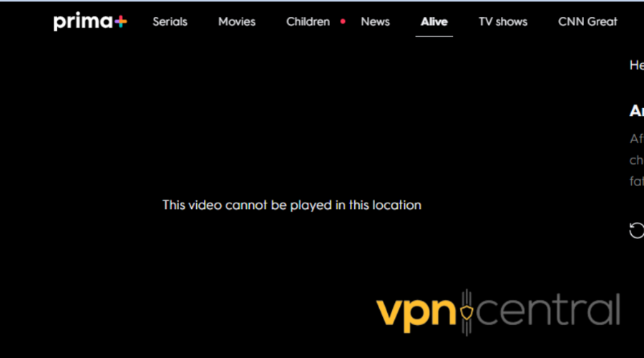Open the TV shows section

pos(503,21)
